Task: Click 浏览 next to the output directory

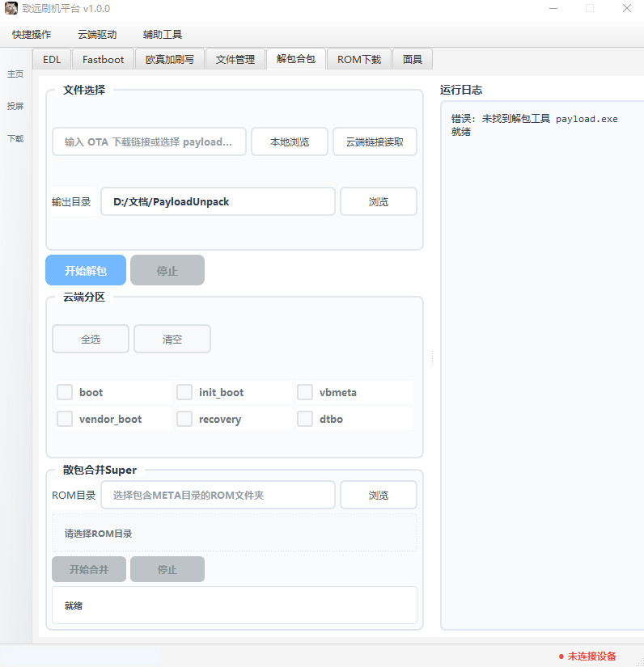Action: 379,201
